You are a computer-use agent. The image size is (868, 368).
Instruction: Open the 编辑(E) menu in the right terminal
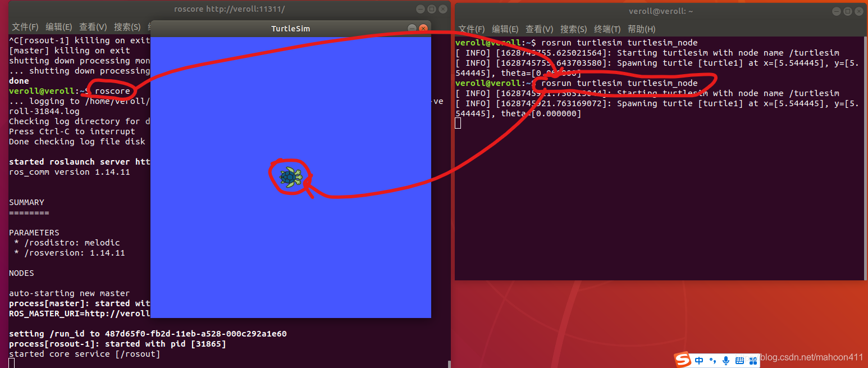coord(506,29)
